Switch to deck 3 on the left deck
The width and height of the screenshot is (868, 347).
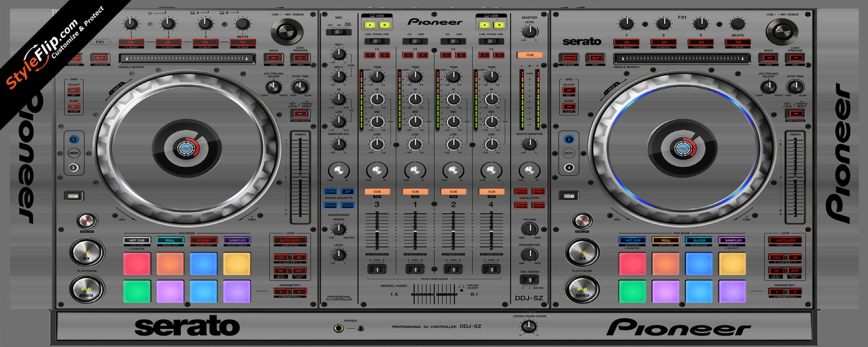coord(74,168)
